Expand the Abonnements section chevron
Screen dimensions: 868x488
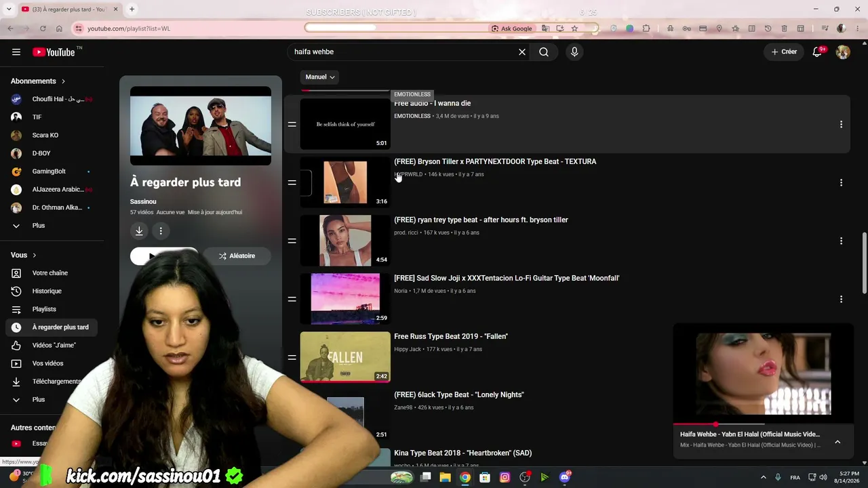(x=64, y=81)
